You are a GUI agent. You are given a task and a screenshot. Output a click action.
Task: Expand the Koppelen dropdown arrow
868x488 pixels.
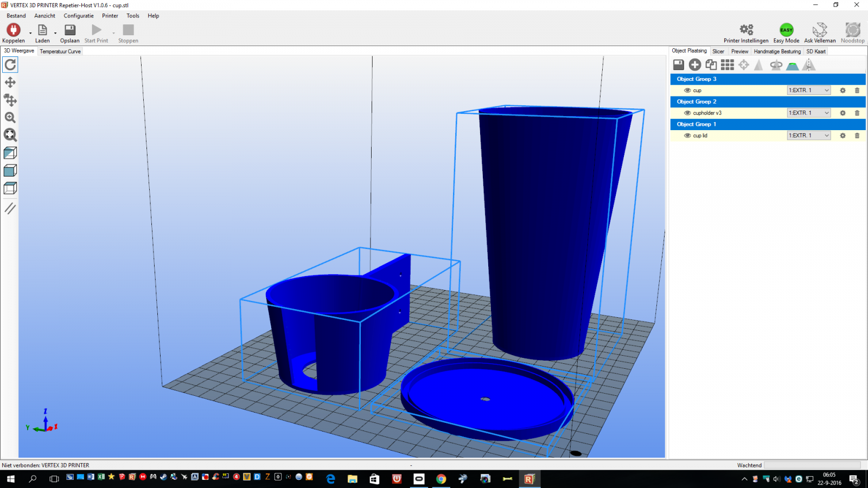[30, 33]
